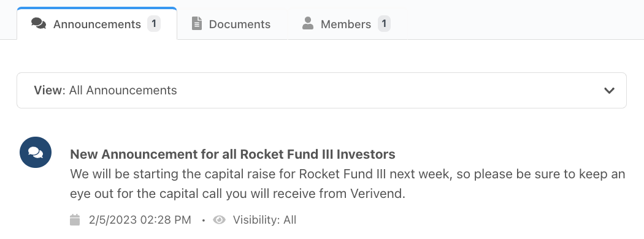Click the Members count badge
This screenshot has height=239, width=644.
click(384, 24)
